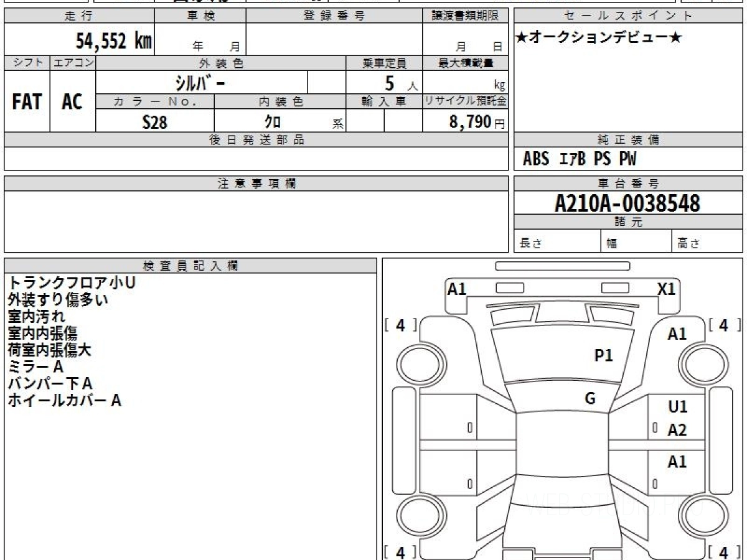
Task: Click the 譲渡書類期限 header
Action: tap(466, 16)
